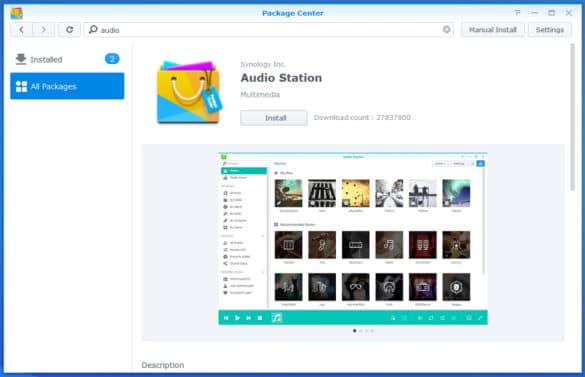Click the search magnifier icon
The image size is (585, 377).
(93, 29)
